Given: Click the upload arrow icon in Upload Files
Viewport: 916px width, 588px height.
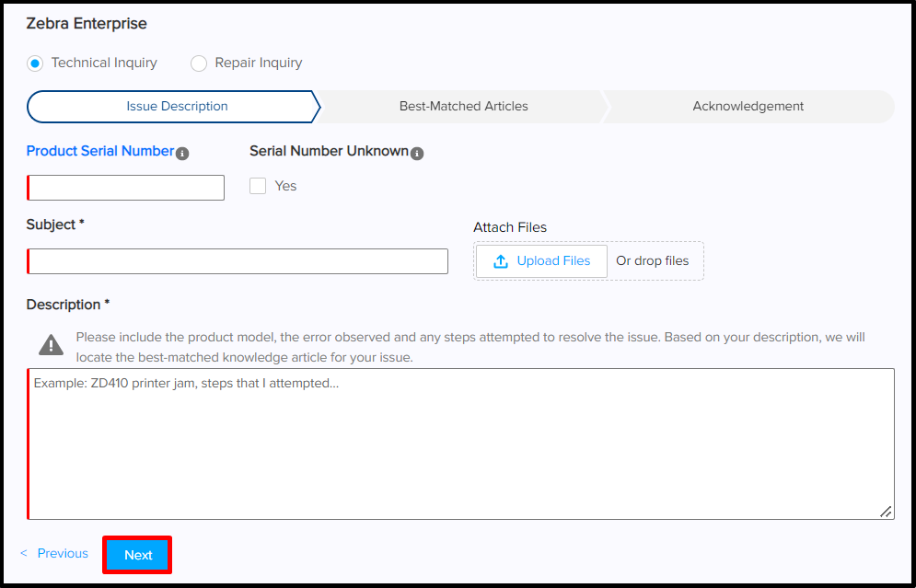Looking at the screenshot, I should 502,261.
